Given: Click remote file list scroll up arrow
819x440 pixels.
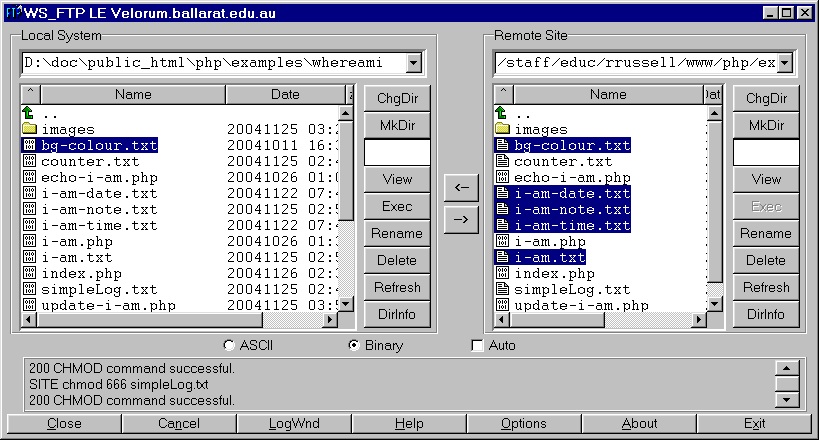Looking at the screenshot, I should pyautogui.click(x=715, y=113).
